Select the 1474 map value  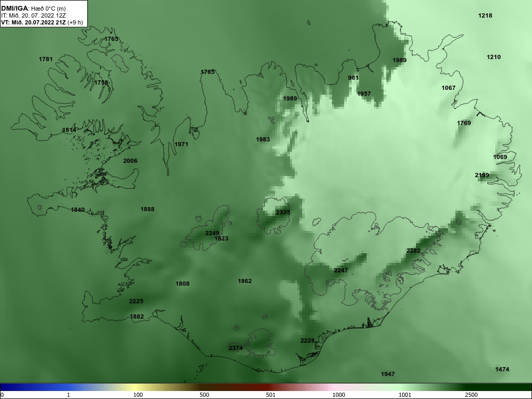(502, 369)
